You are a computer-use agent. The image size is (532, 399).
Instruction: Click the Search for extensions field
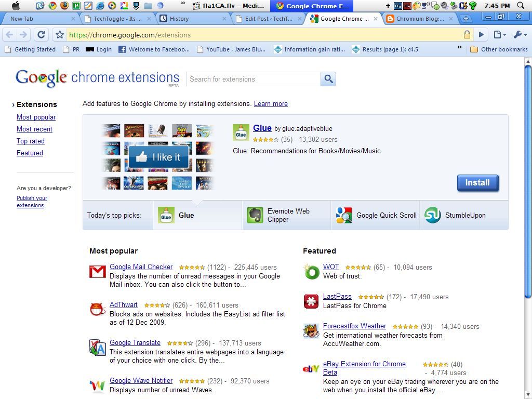coord(254,79)
